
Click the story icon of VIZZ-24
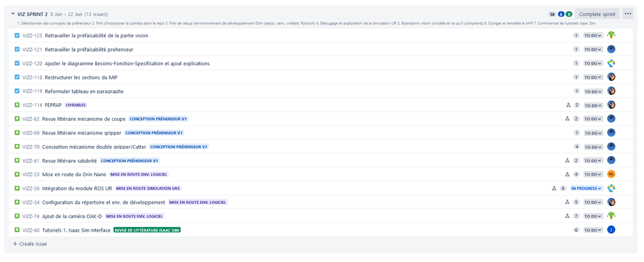click(x=17, y=202)
